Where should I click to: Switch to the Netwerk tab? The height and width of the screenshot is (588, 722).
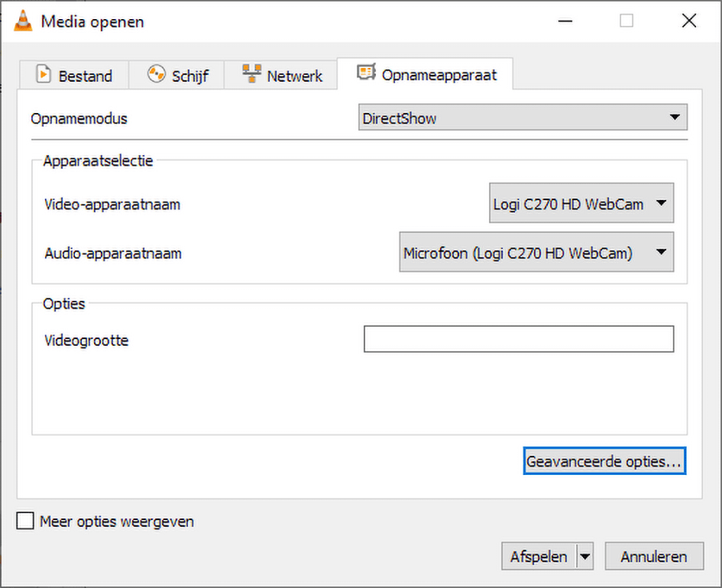(x=283, y=76)
